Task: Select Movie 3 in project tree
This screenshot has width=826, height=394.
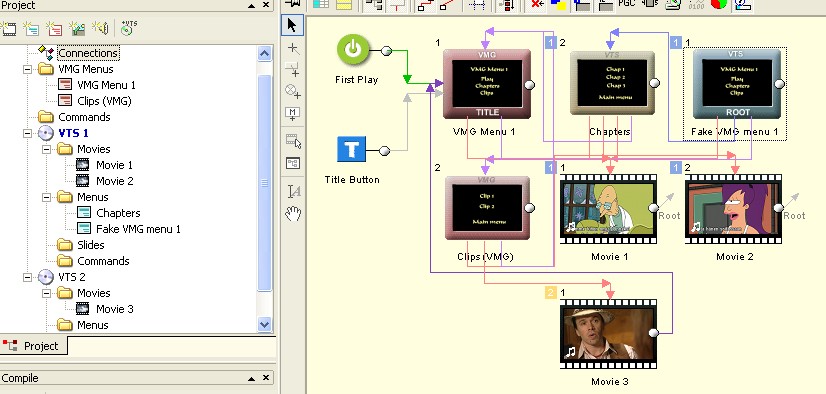Action: point(114,309)
